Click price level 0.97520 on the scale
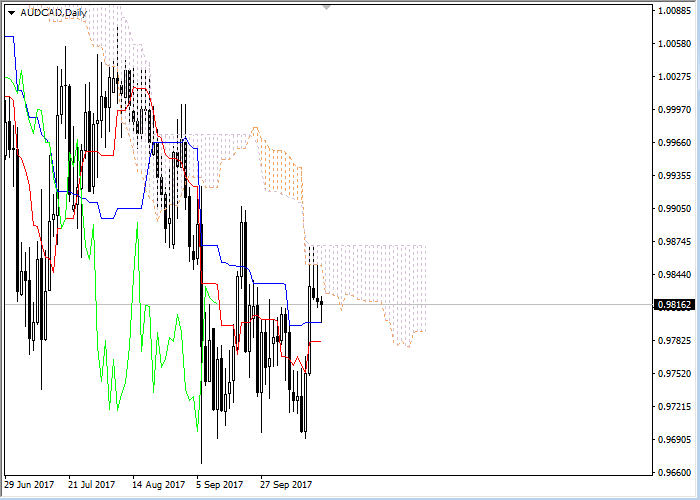 [675, 373]
